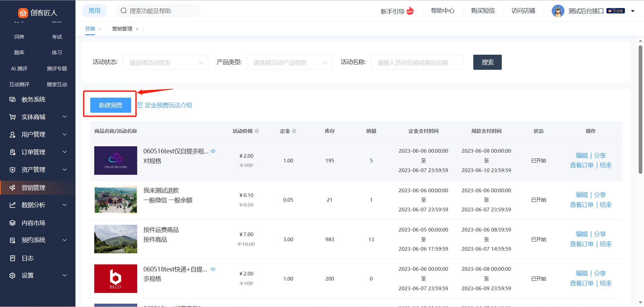Viewport: 644px width, 307px height.
Task: Toggle eye icon beside 060516test product
Action: click(213, 151)
